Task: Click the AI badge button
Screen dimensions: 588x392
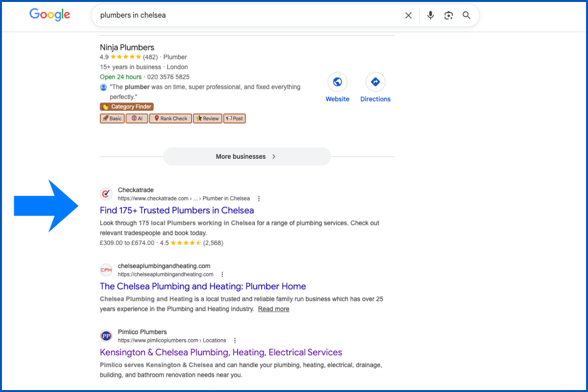Action: click(x=137, y=118)
